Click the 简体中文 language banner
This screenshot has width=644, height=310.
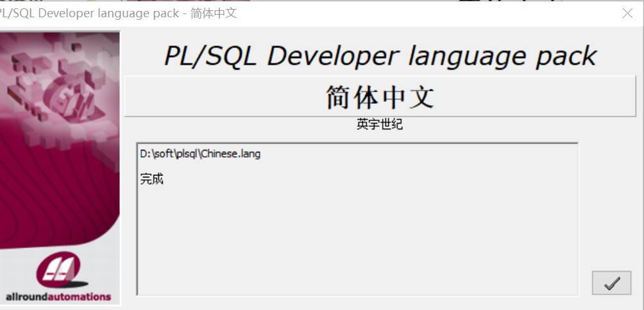[x=380, y=96]
